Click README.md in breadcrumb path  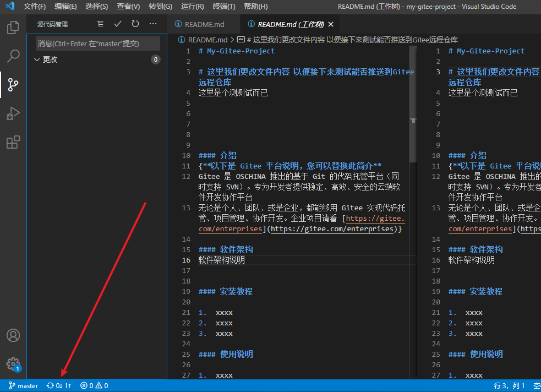click(207, 40)
